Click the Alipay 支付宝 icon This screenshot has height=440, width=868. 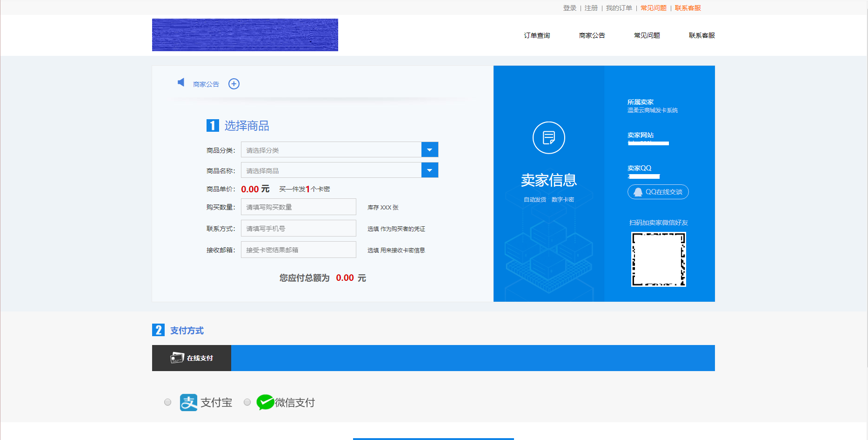pyautogui.click(x=188, y=402)
